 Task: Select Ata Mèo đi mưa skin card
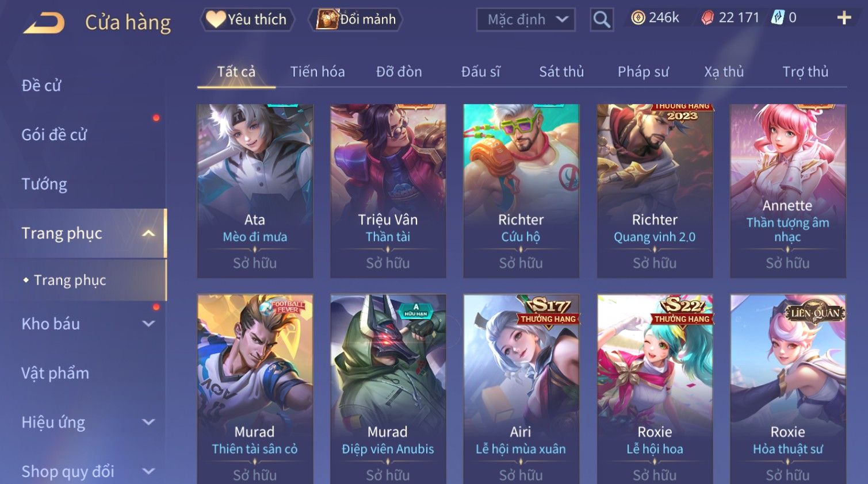click(x=255, y=191)
